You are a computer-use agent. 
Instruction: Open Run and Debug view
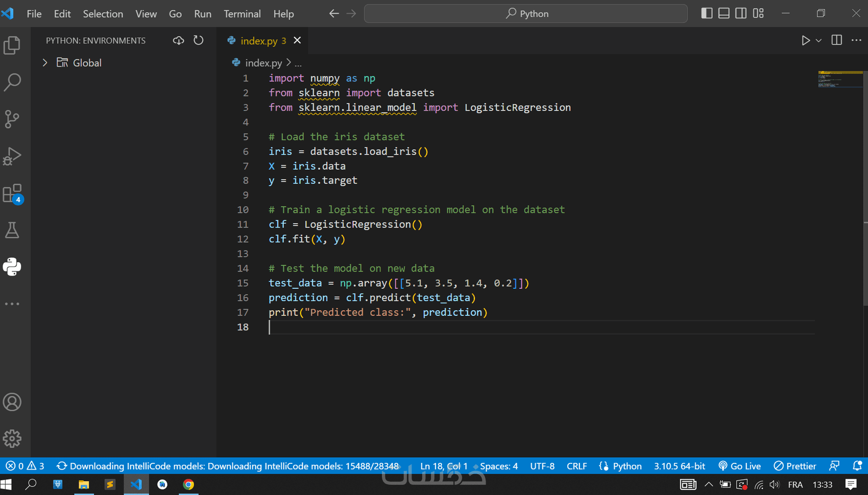12,156
